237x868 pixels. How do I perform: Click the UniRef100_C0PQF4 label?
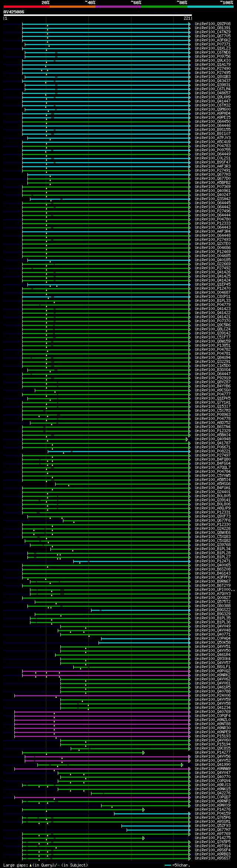[x=213, y=716]
